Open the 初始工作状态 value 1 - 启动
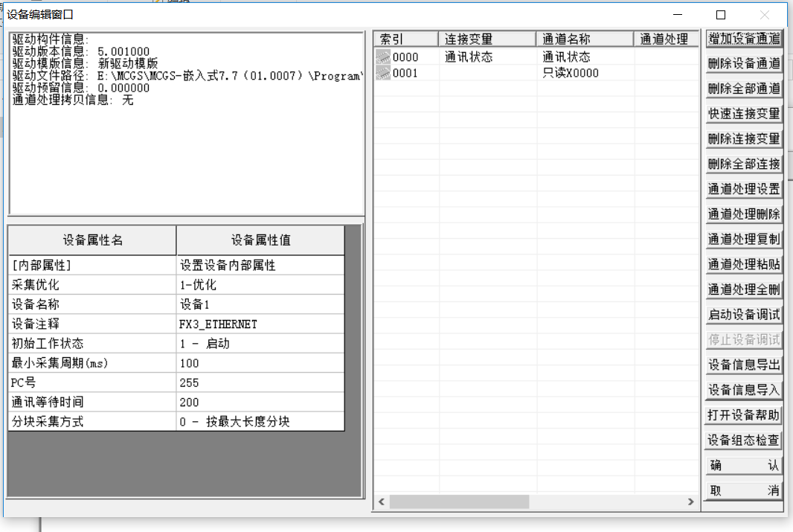 pyautogui.click(x=260, y=344)
